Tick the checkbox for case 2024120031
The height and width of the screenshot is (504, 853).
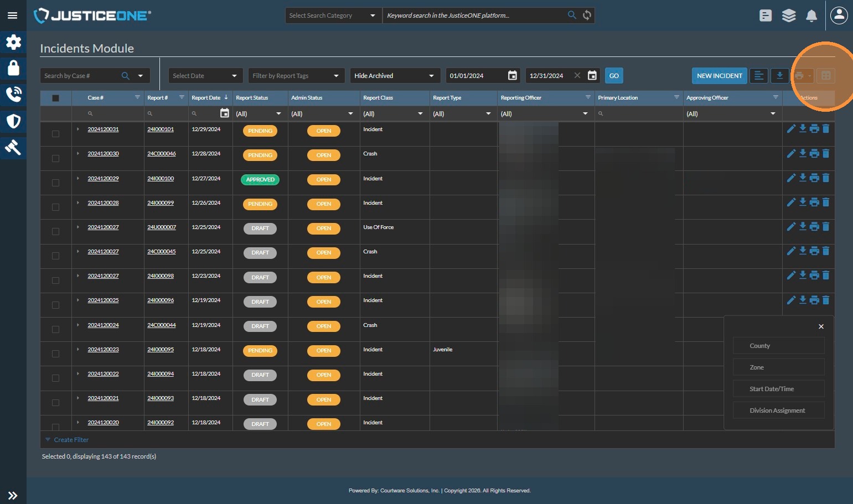click(55, 134)
